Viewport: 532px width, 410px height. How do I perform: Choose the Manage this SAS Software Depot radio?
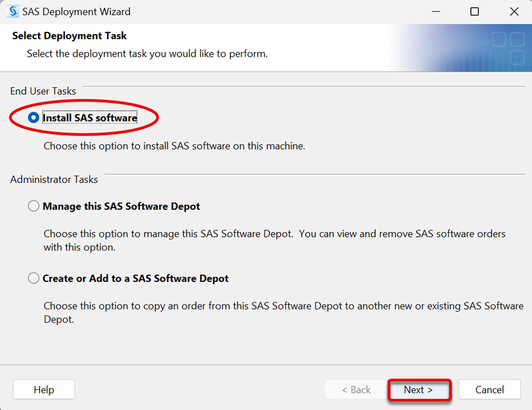pyautogui.click(x=33, y=206)
